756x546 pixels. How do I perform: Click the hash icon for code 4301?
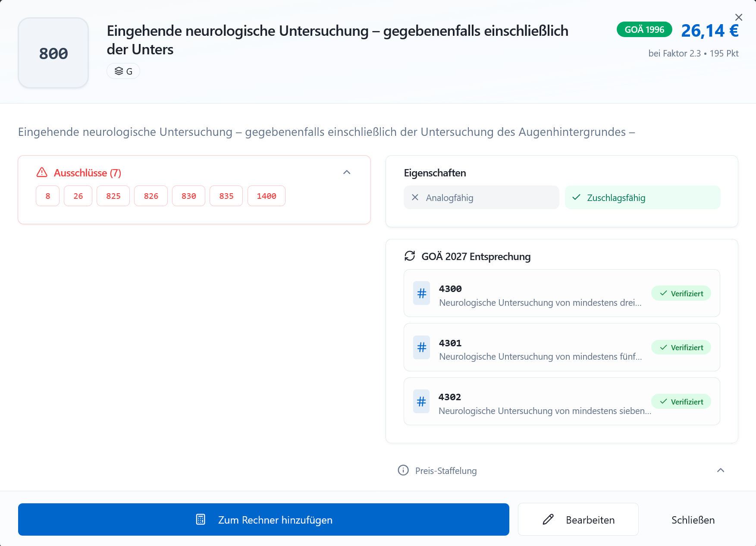(421, 347)
